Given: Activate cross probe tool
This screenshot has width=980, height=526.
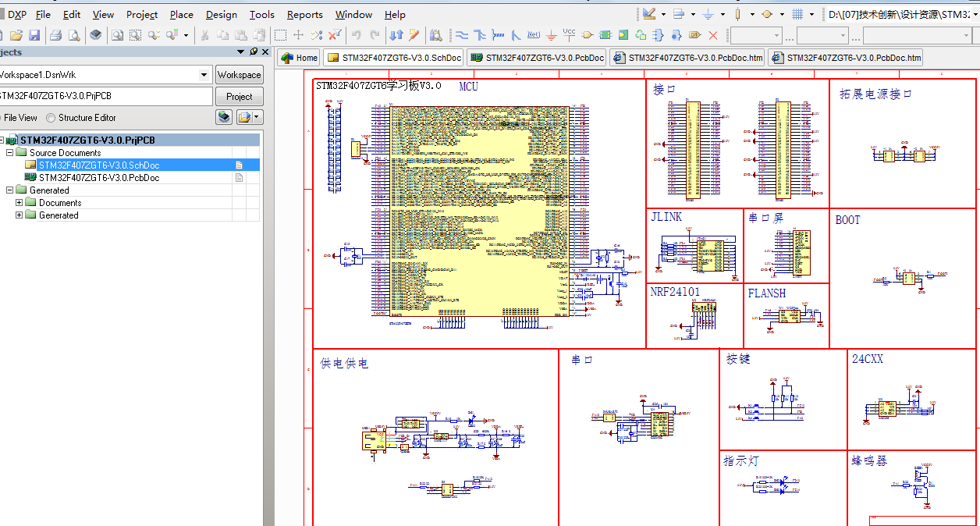Looking at the screenshot, I should (x=414, y=35).
